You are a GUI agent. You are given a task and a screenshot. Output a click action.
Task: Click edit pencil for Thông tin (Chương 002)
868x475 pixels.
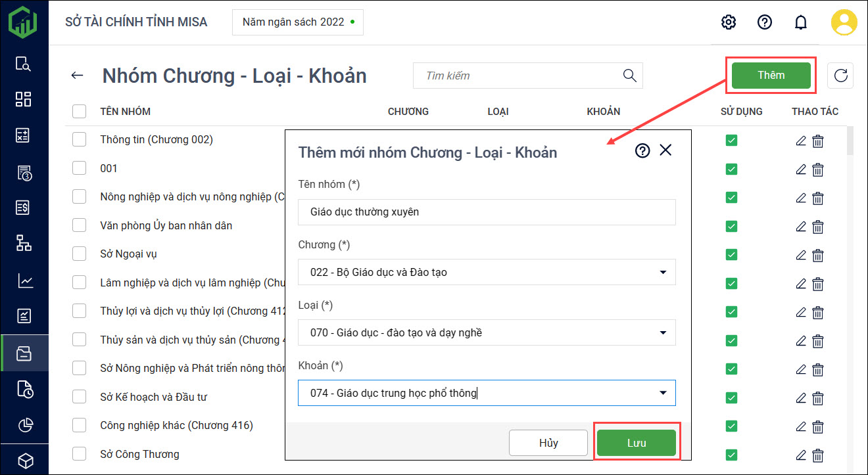(x=801, y=141)
